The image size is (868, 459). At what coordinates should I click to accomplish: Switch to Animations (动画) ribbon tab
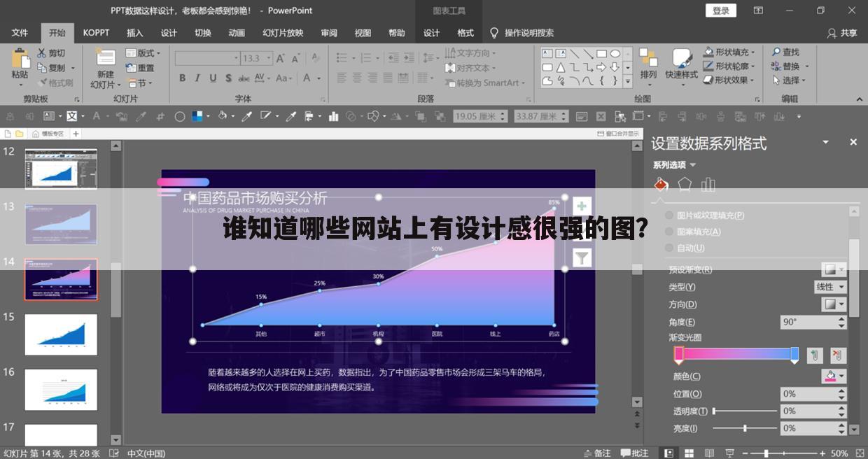(237, 33)
